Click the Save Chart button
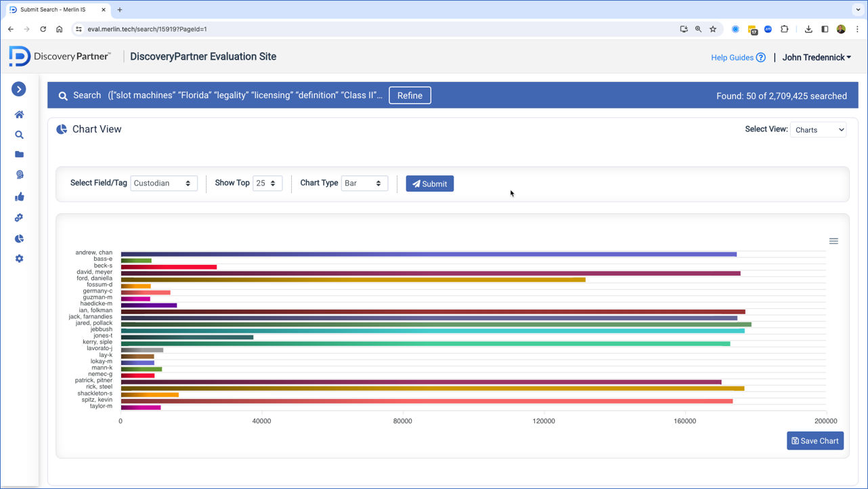Viewport: 868px width, 489px height. [815, 441]
